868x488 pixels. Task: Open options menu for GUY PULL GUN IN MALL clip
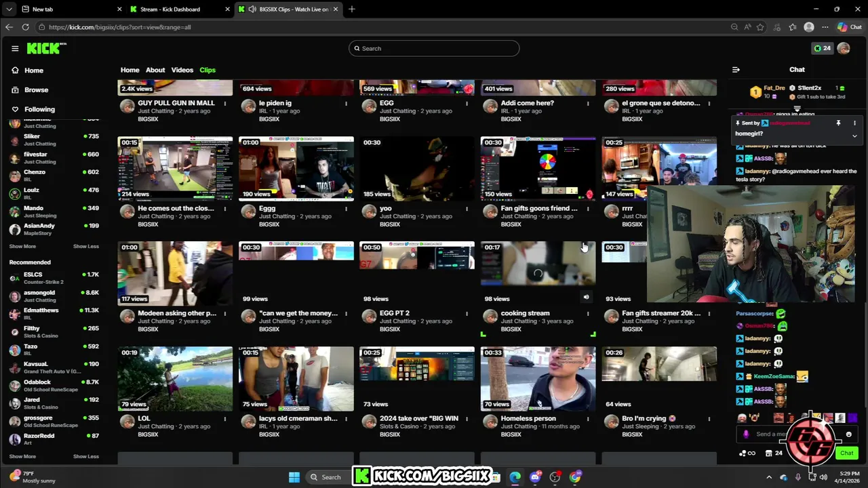tap(224, 104)
